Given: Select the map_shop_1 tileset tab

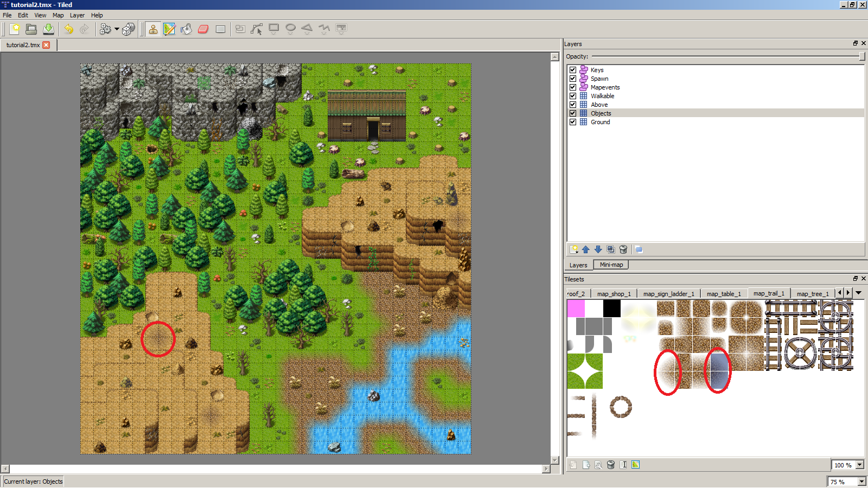Looking at the screenshot, I should point(614,293).
